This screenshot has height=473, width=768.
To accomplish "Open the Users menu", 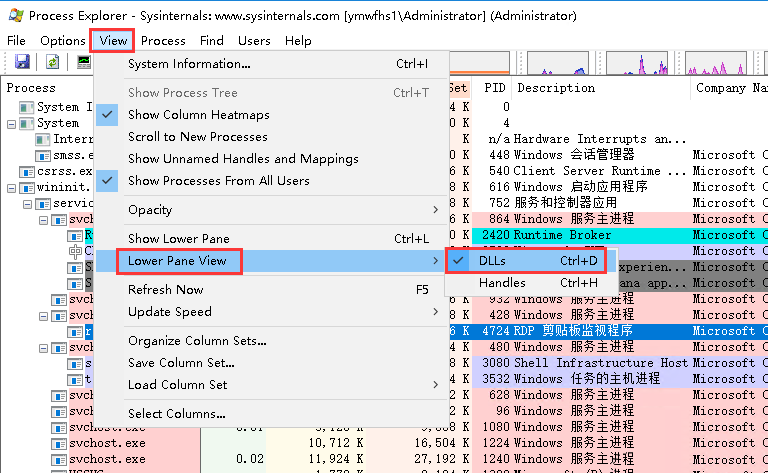I will point(254,41).
